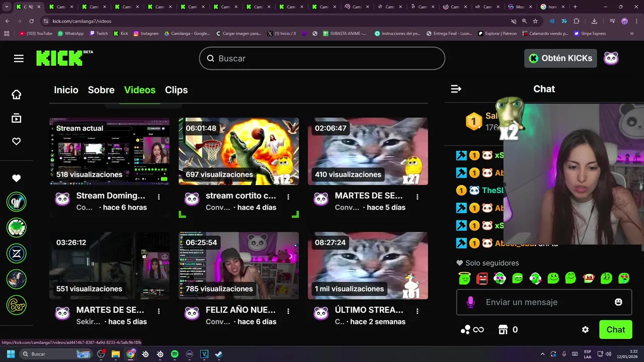This screenshot has width=644, height=362.
Task: Click the purple microphone icon in chat box
Action: [x=470, y=302]
